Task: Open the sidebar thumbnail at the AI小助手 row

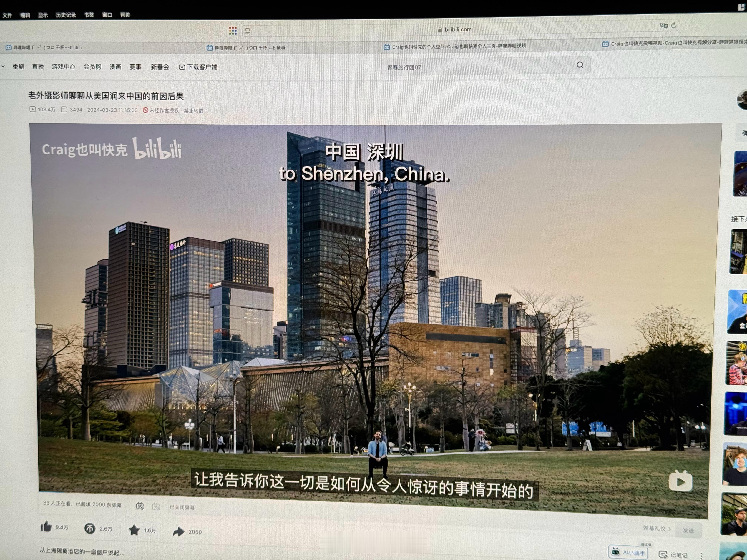Action: click(x=733, y=551)
